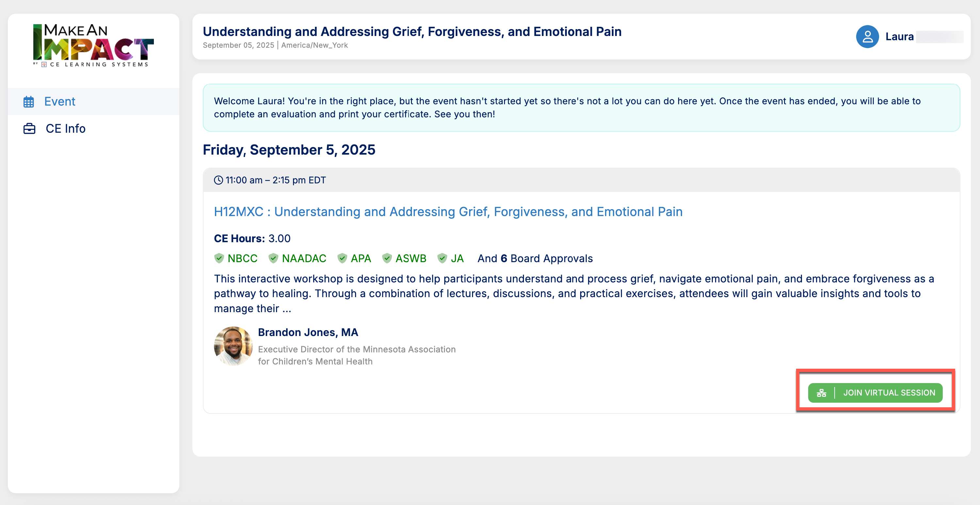Click the page title heading

coord(412,32)
